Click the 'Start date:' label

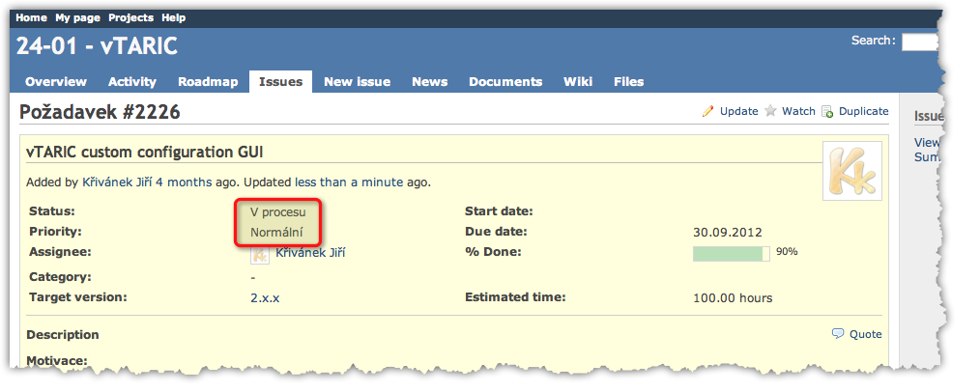tap(499, 211)
